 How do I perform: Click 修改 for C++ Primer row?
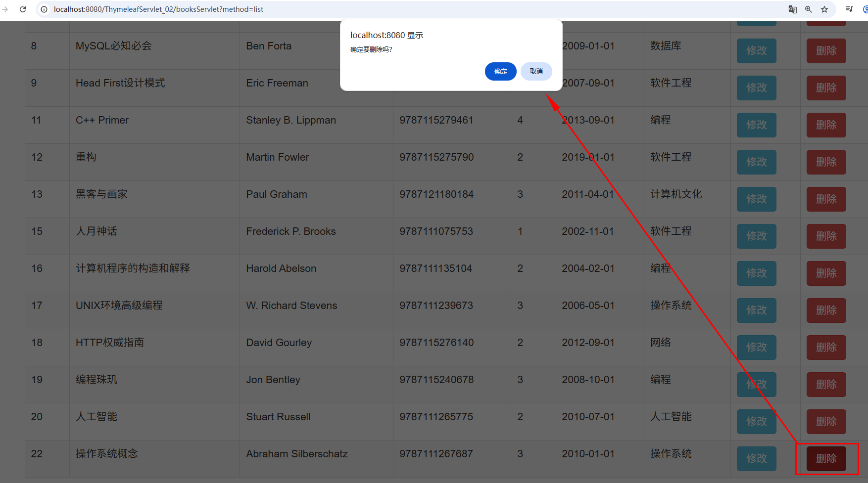click(x=757, y=125)
